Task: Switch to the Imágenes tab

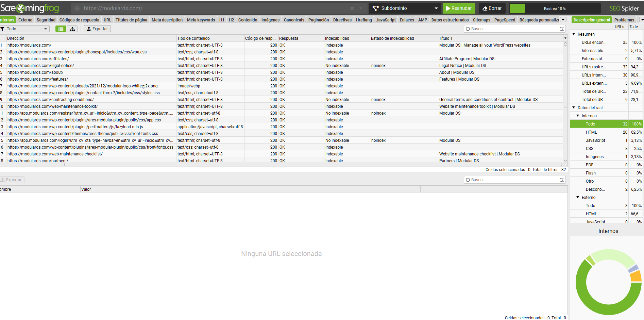Action: click(270, 20)
